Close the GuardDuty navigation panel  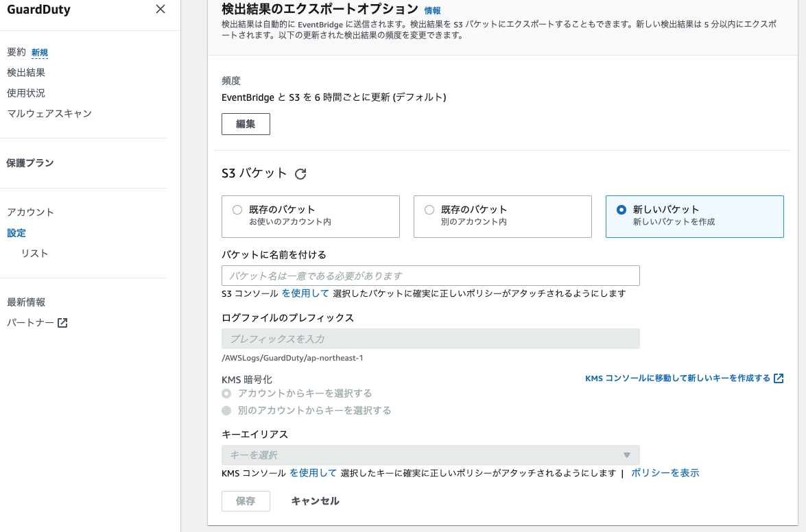tap(161, 9)
